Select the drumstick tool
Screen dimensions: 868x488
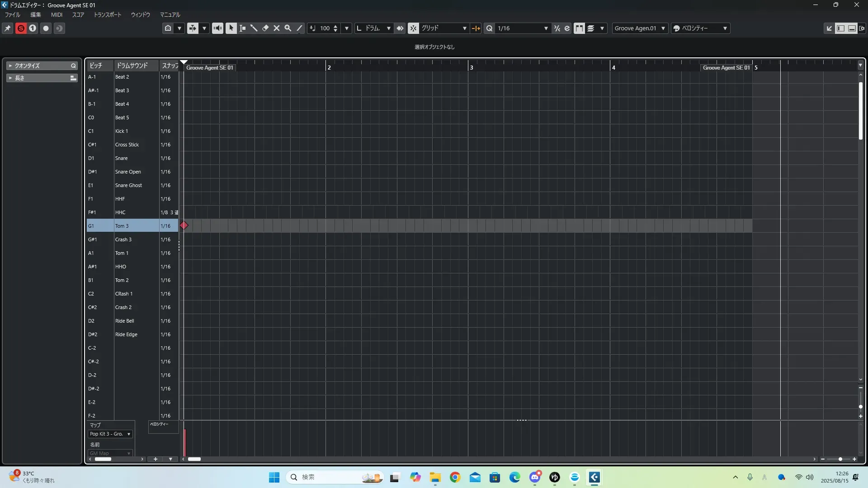click(x=254, y=28)
